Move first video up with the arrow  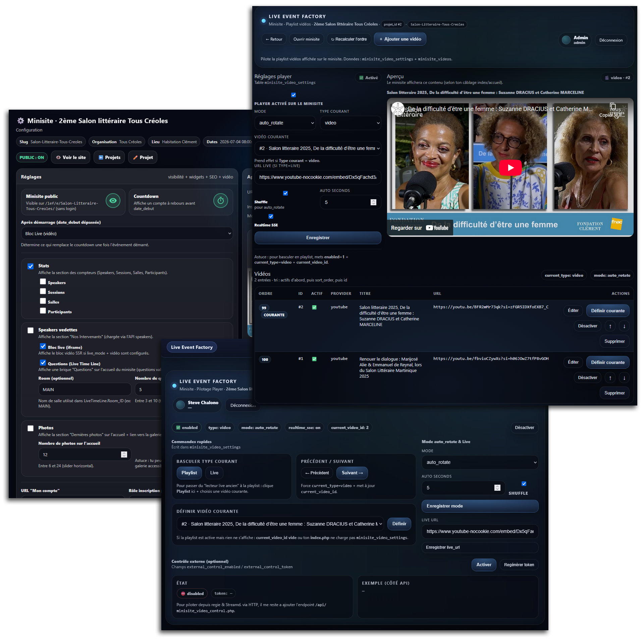coord(610,326)
